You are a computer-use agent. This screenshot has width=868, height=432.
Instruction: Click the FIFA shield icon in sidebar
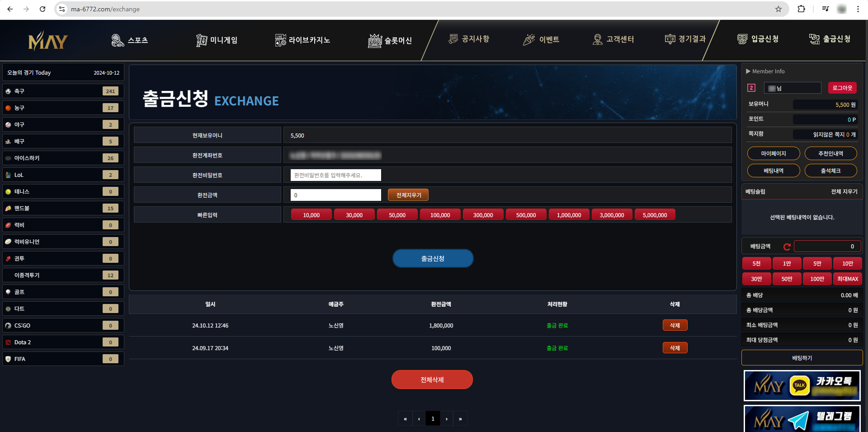tap(8, 359)
